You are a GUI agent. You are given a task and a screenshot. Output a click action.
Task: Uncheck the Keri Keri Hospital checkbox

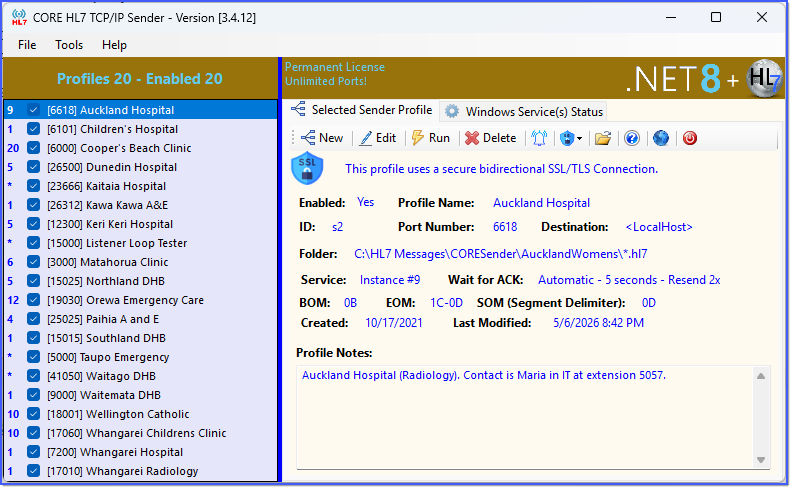coord(33,224)
